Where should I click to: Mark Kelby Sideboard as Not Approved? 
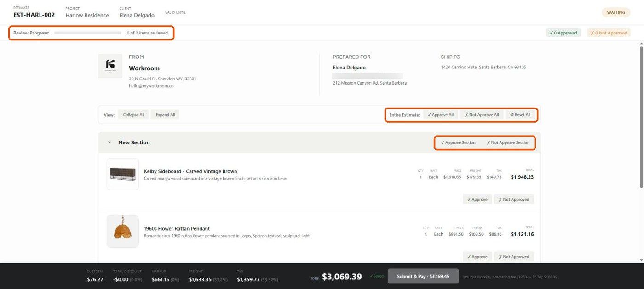click(x=514, y=200)
